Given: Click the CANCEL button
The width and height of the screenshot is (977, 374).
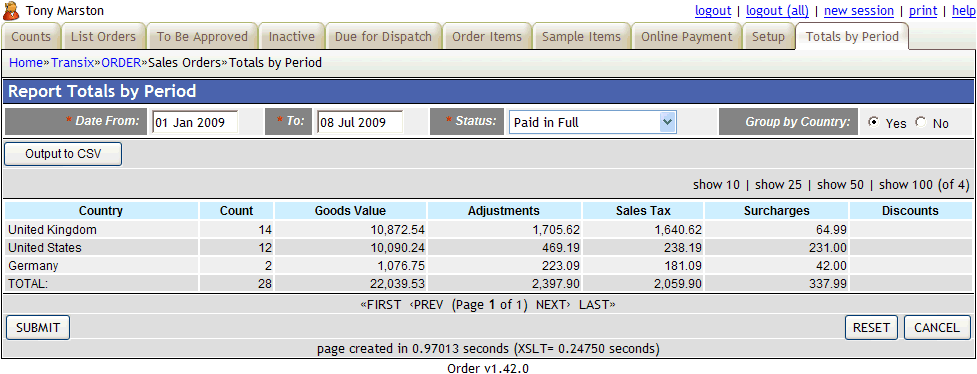Looking at the screenshot, I should tap(937, 327).
